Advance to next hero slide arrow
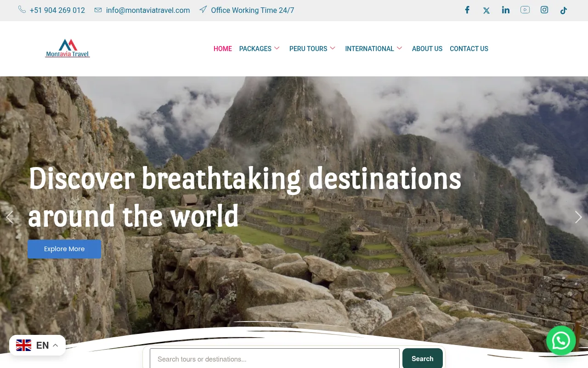Viewport: 588px width, 368px height. point(578,217)
